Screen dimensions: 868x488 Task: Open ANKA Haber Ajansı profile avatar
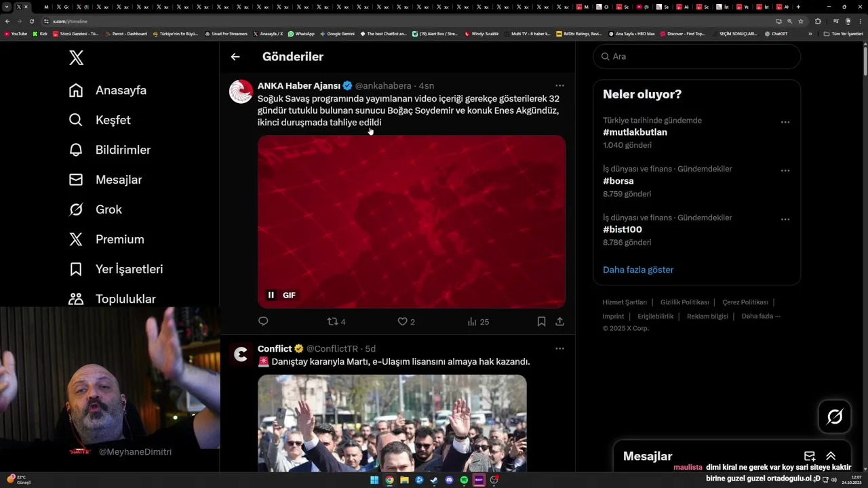click(241, 91)
